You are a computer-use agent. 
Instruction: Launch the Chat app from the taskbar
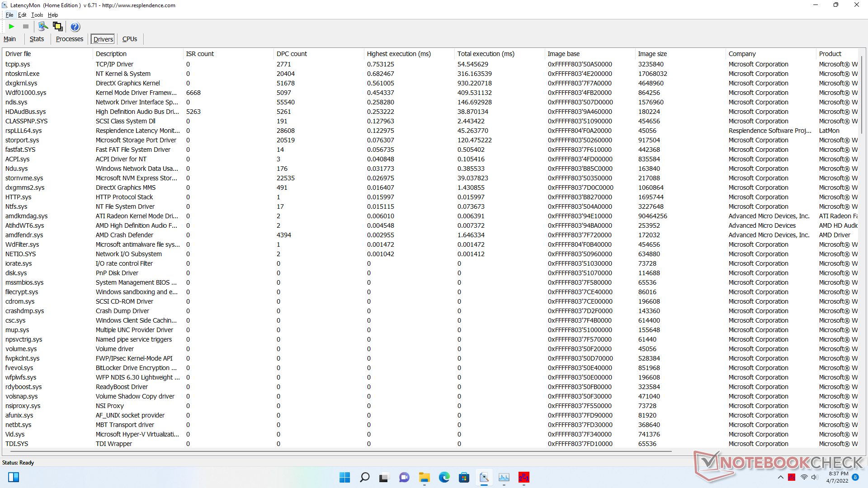(404, 477)
